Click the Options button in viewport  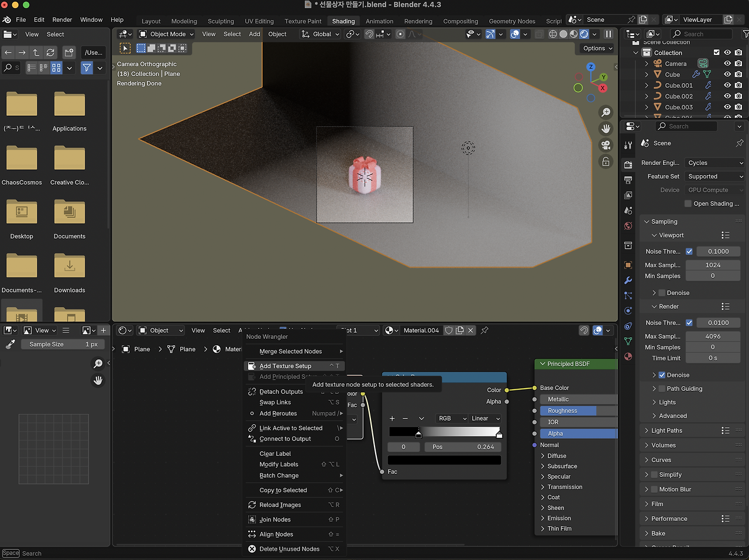[597, 49]
